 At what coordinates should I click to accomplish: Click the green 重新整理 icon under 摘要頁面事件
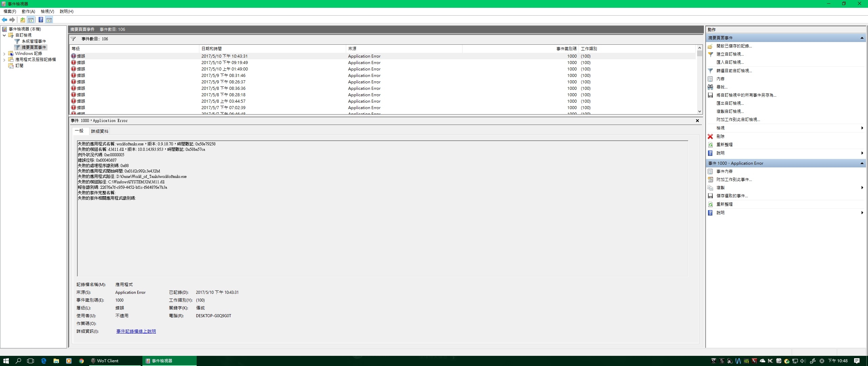[x=710, y=145]
